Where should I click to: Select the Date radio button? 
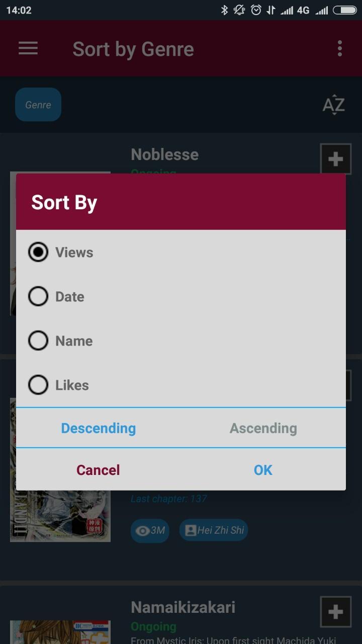tap(38, 296)
